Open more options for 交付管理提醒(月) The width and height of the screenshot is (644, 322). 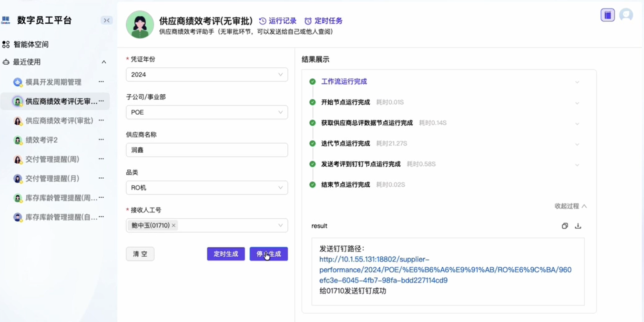[x=101, y=178]
